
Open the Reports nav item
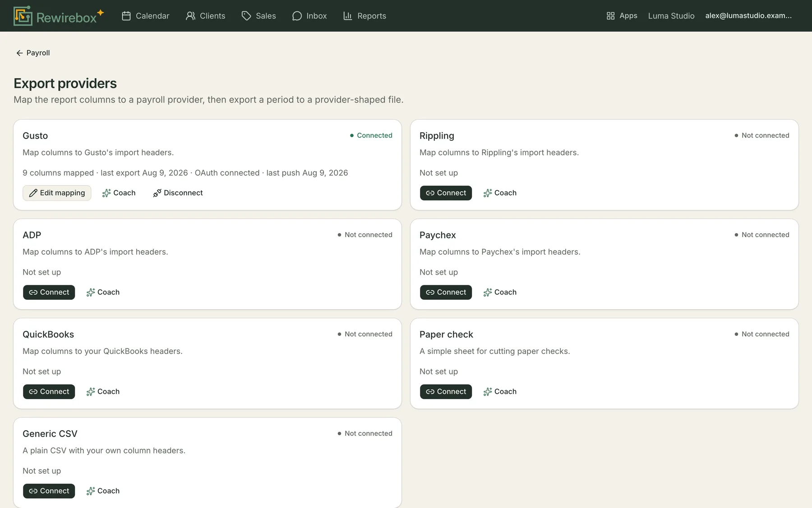point(365,16)
